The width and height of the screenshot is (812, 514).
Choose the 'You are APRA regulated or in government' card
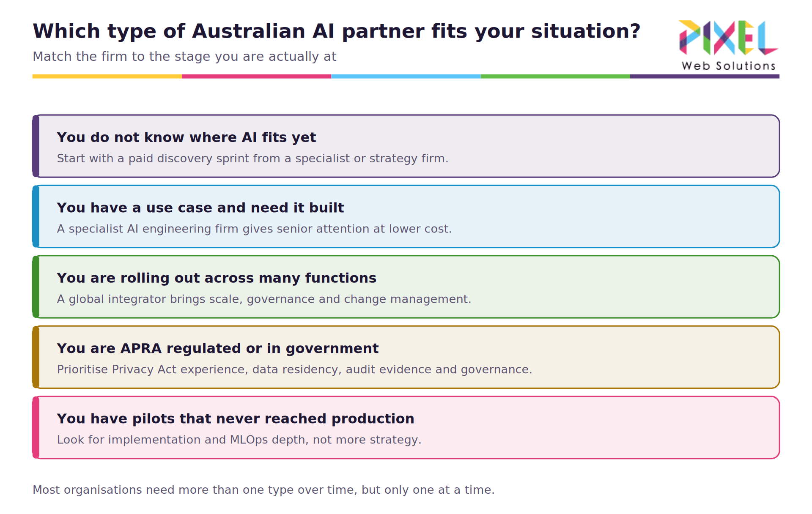(x=406, y=357)
